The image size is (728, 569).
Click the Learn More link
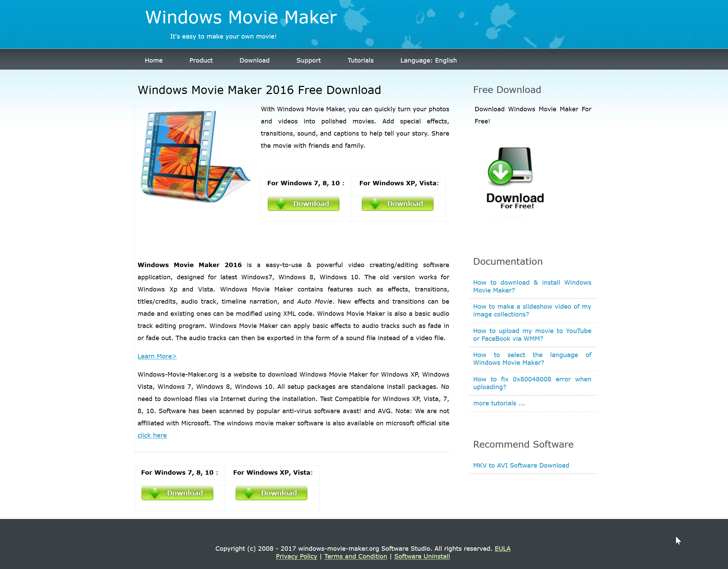click(x=156, y=356)
